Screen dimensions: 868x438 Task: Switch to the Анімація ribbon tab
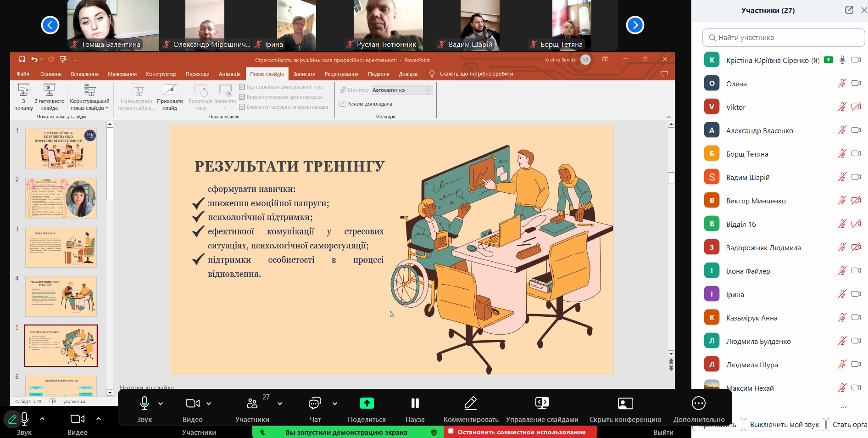(x=229, y=74)
